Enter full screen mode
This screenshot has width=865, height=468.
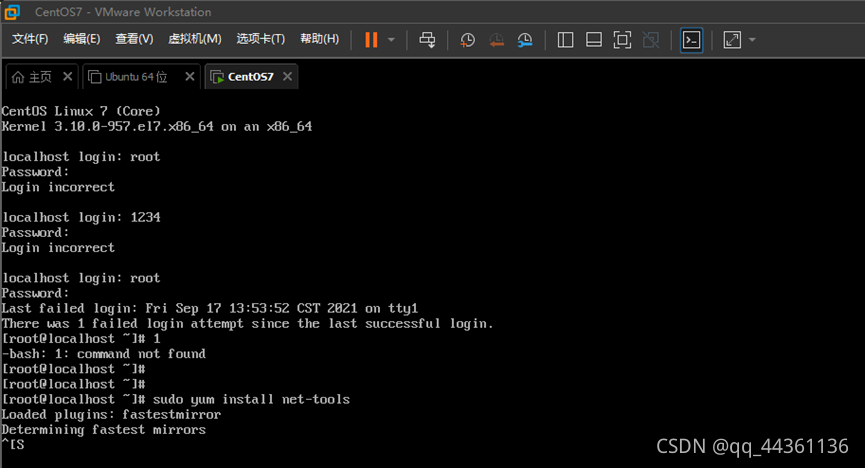pyautogui.click(x=622, y=40)
